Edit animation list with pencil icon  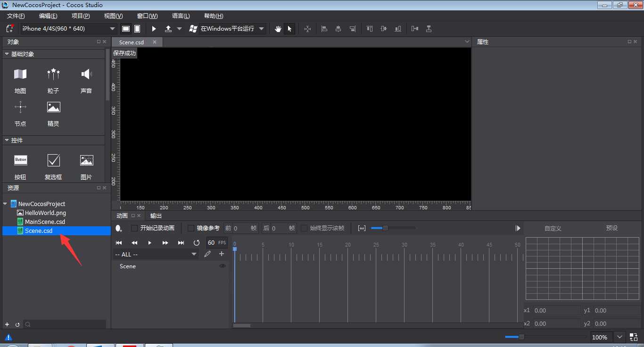click(207, 254)
